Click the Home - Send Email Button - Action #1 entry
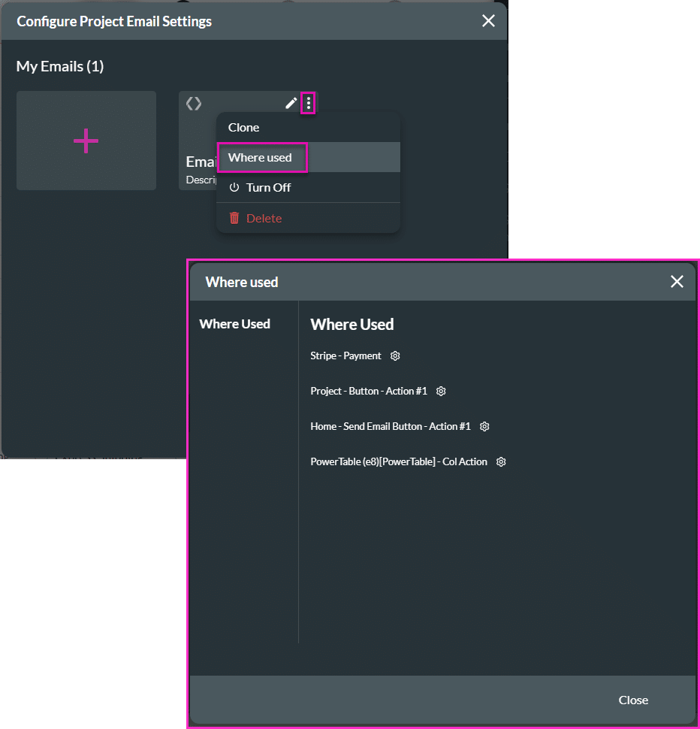 click(390, 427)
